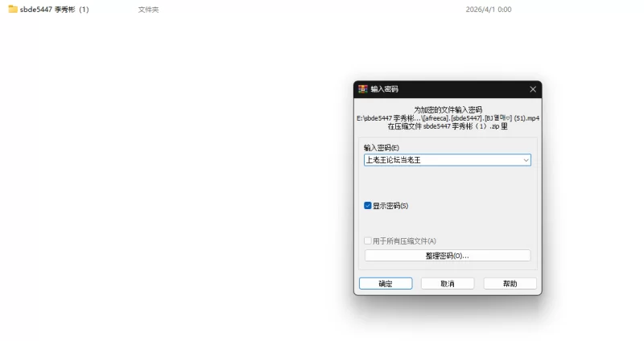This screenshot has width=644, height=341.
Task: Click the 输入密码(E) field label
Action: 381,148
